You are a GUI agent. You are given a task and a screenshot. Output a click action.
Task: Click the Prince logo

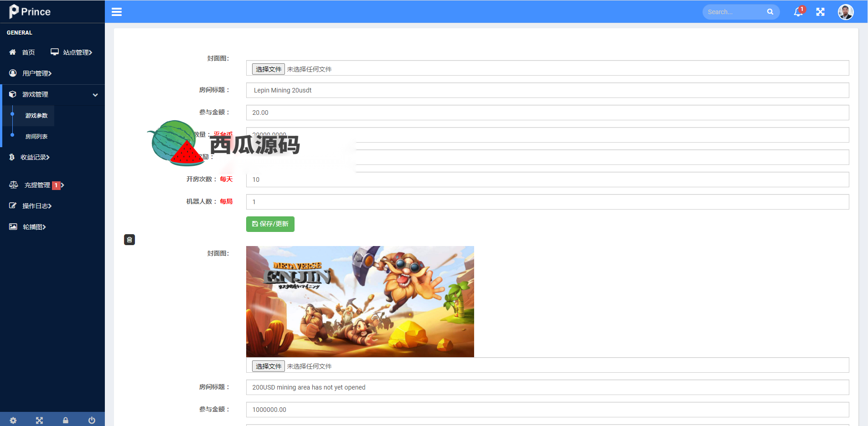pyautogui.click(x=30, y=11)
